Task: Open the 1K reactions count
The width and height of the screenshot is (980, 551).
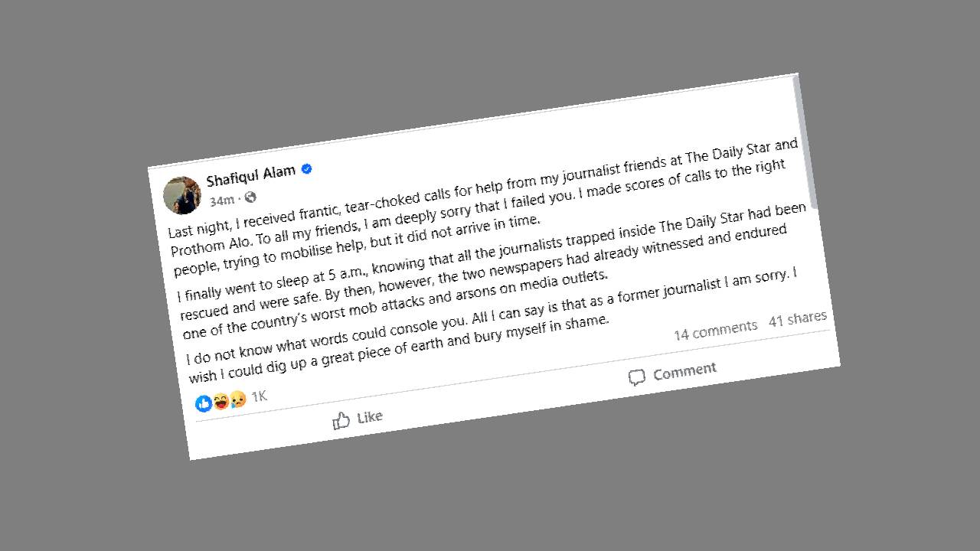Action: point(260,396)
